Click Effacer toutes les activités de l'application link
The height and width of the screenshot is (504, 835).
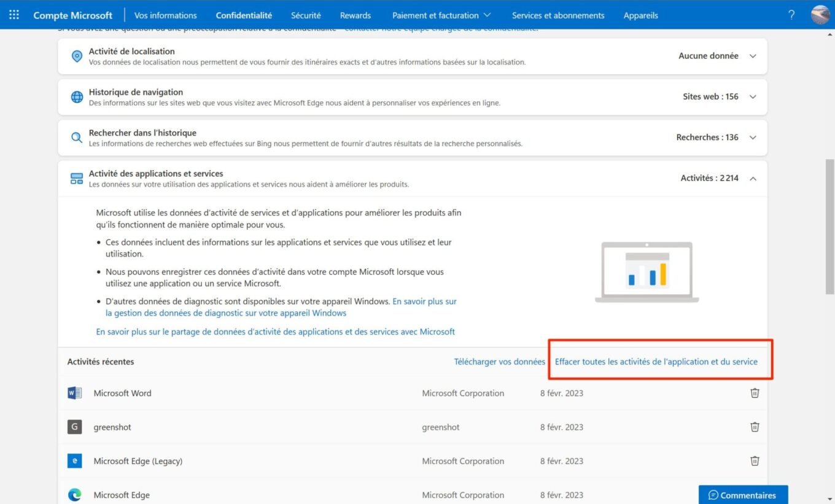pyautogui.click(x=656, y=362)
